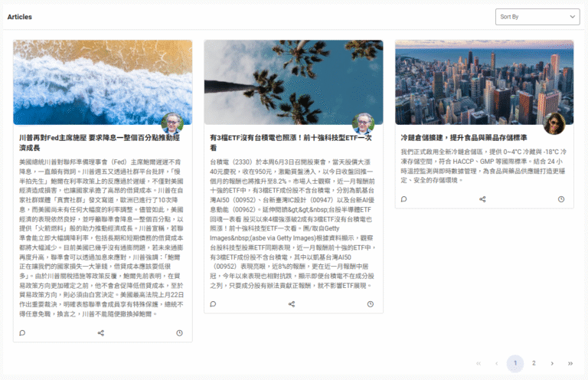Go to next page with single arrow
The image size is (588, 380).
[552, 363]
